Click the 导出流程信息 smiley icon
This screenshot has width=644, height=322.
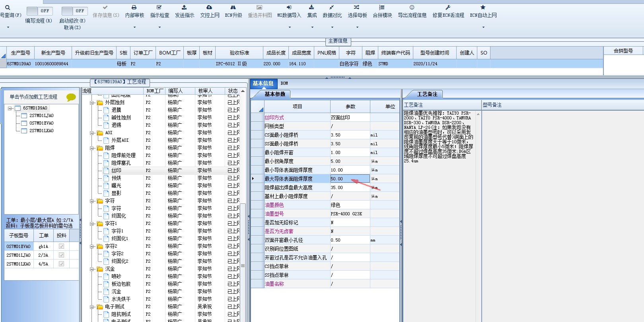click(x=412, y=8)
